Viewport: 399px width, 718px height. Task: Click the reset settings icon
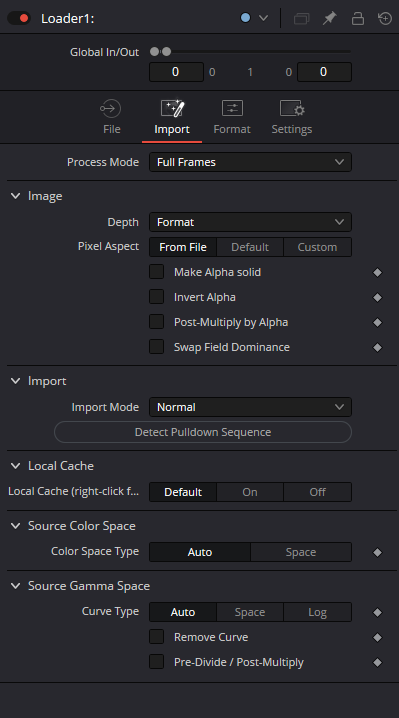(x=385, y=18)
